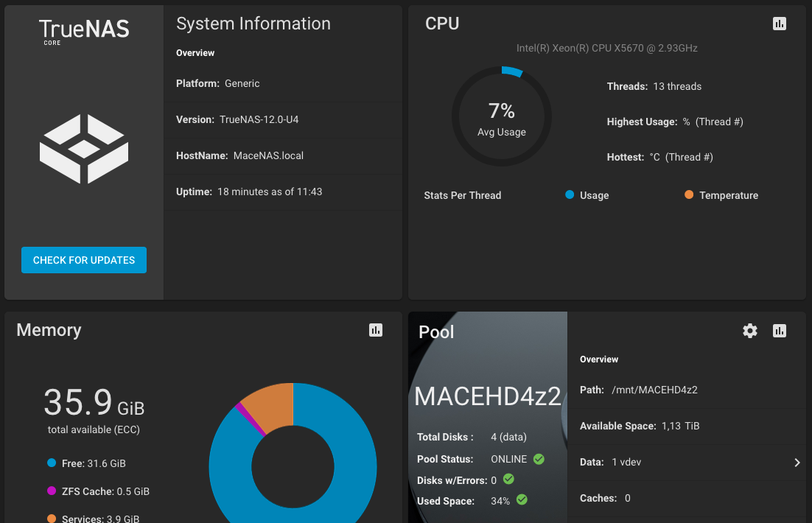The width and height of the screenshot is (812, 523).
Task: Click the Intel Xeon X5670 CPU model text
Action: 607,48
